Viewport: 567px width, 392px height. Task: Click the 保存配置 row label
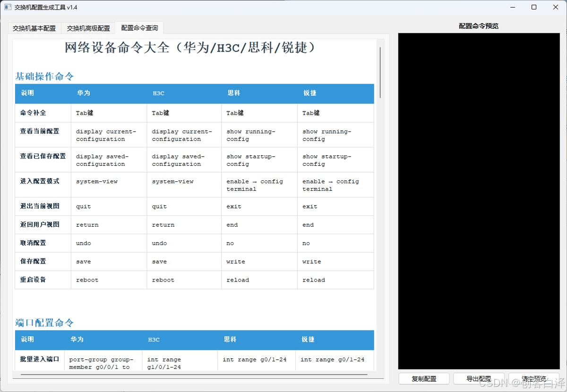point(33,261)
